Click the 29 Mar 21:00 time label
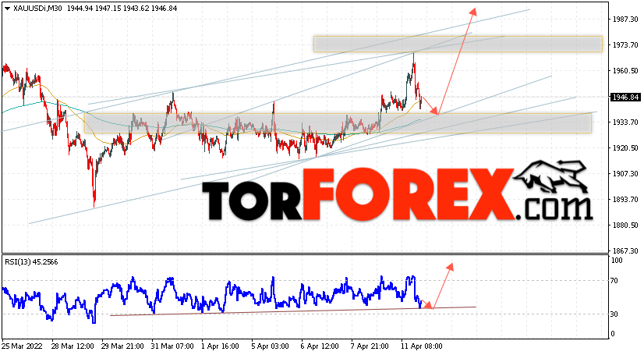 [122, 346]
